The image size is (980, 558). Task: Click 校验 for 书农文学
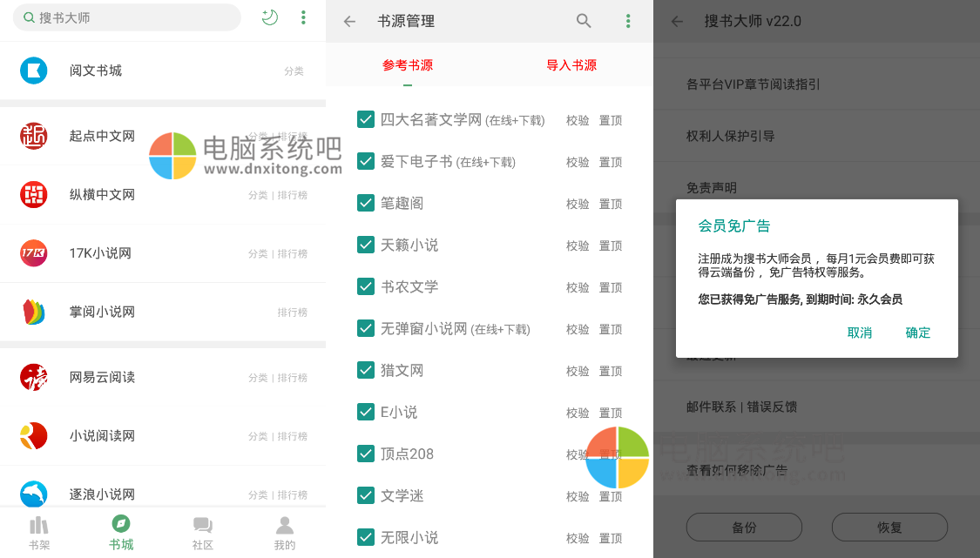pos(578,288)
